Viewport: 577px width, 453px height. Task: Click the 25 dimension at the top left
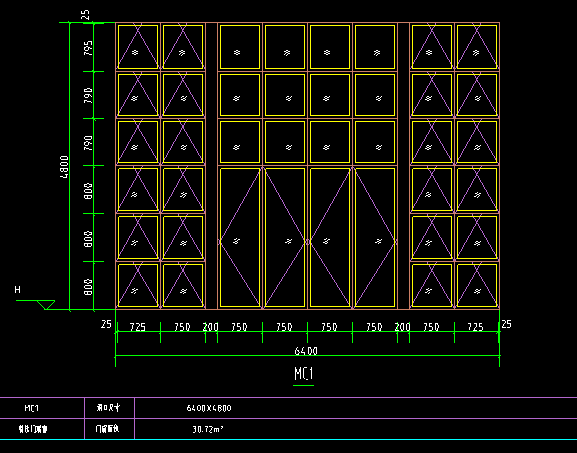85,15
